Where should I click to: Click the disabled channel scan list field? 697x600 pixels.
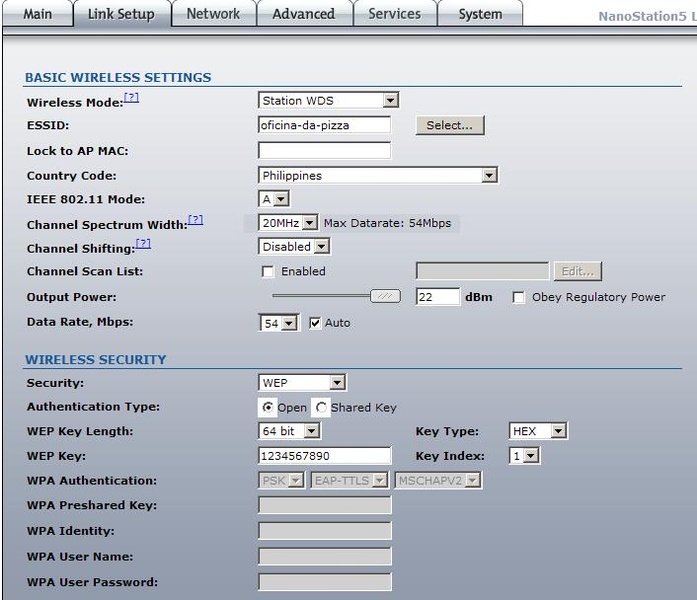coord(482,271)
